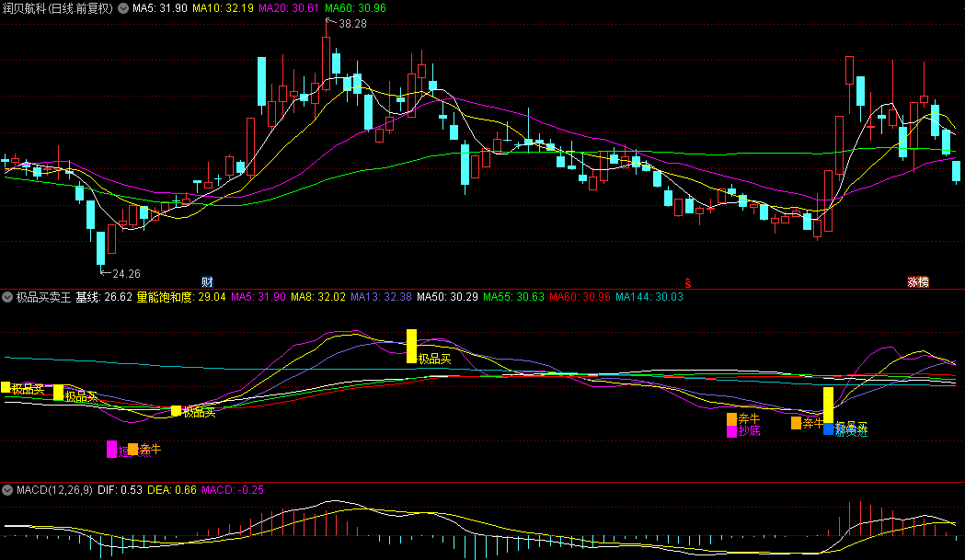
Task: Click the 财 financial info marker
Action: coord(207,280)
